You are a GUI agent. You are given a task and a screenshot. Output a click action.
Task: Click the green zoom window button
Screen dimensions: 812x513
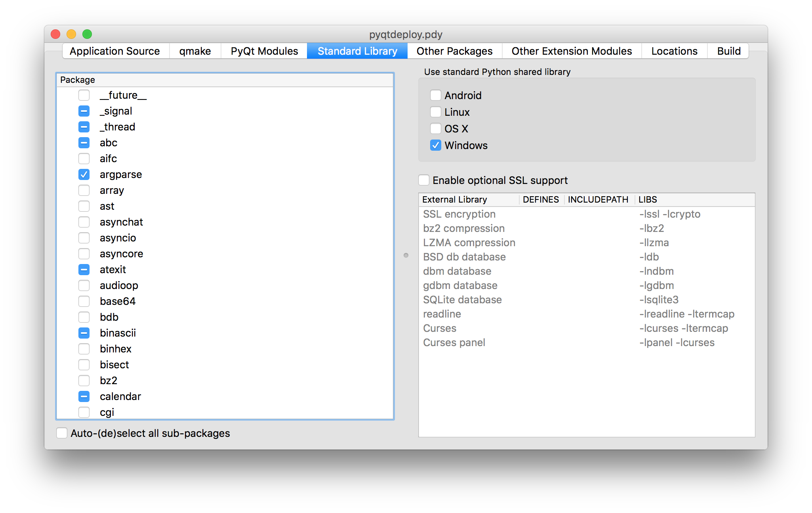[x=87, y=34]
